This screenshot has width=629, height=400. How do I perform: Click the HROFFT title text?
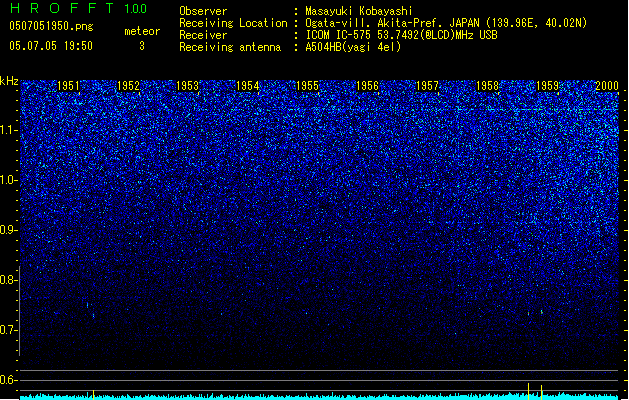[62, 8]
